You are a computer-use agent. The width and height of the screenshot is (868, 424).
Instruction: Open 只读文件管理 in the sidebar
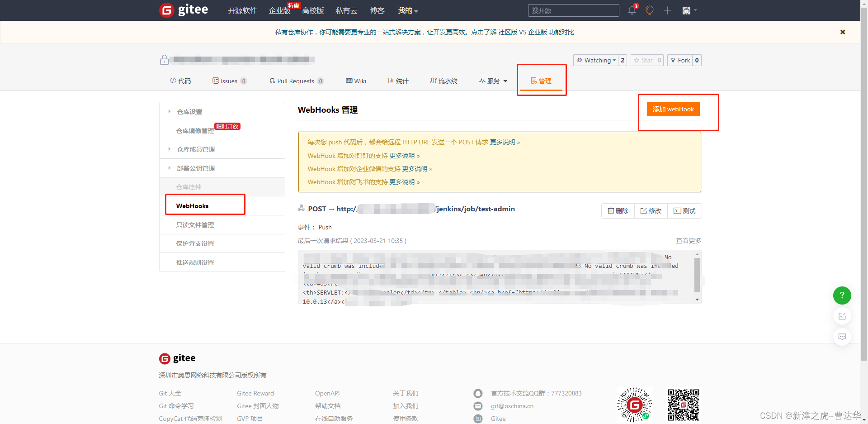pyautogui.click(x=222, y=225)
